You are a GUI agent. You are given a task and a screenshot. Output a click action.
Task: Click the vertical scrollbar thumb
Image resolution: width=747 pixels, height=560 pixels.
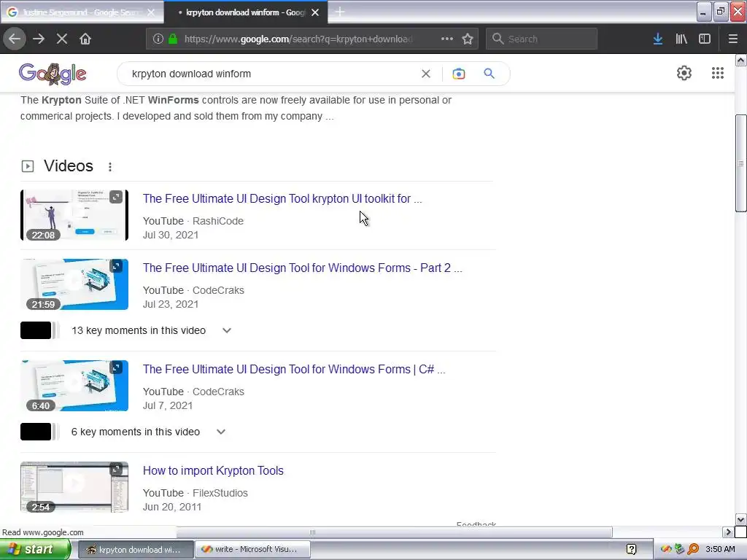tap(741, 163)
